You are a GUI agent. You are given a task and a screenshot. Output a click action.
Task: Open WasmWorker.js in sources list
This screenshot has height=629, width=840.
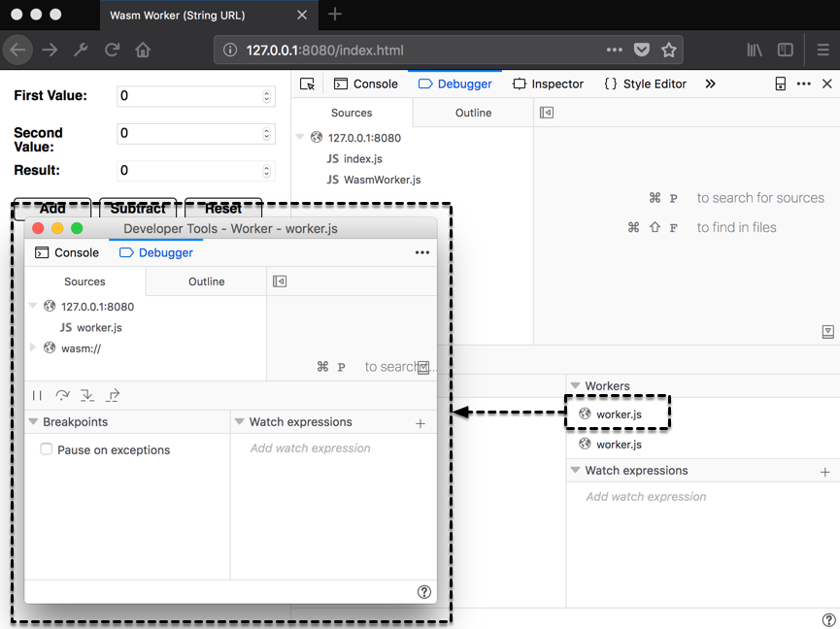point(382,180)
